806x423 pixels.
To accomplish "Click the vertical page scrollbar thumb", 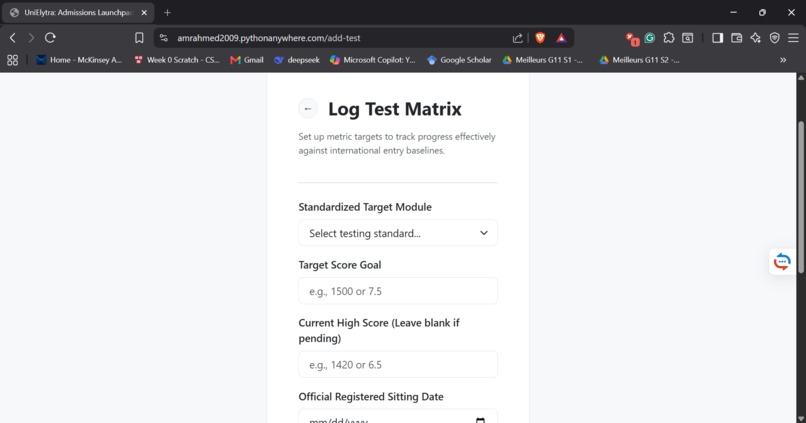I will [801, 195].
